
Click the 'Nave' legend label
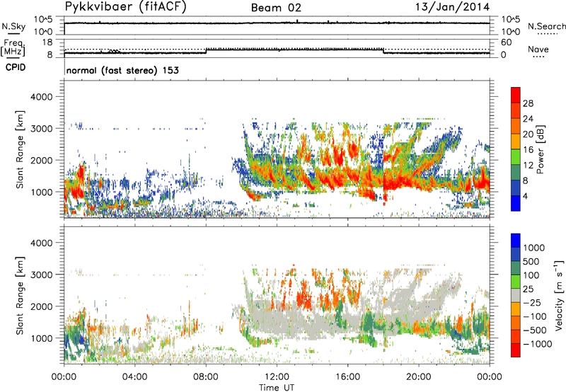(x=538, y=49)
